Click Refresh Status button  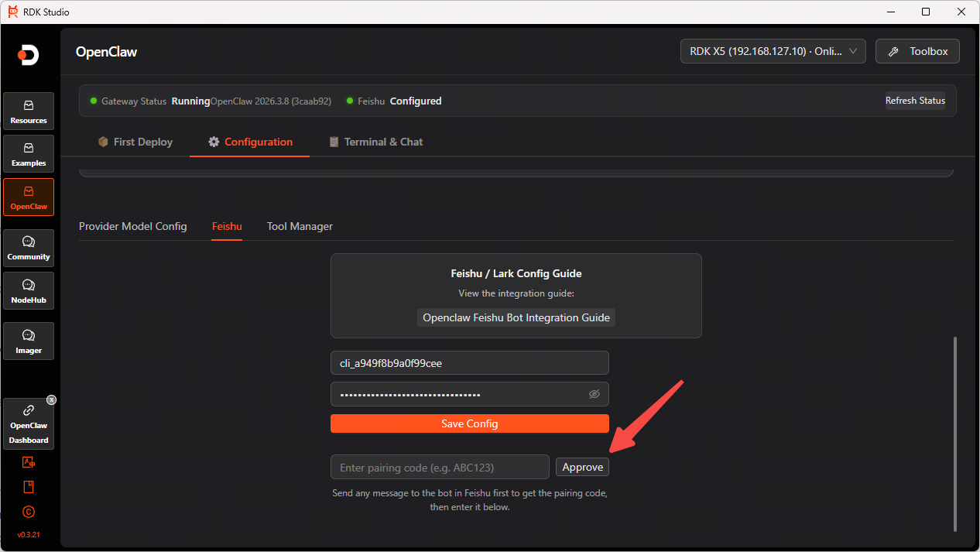point(915,101)
